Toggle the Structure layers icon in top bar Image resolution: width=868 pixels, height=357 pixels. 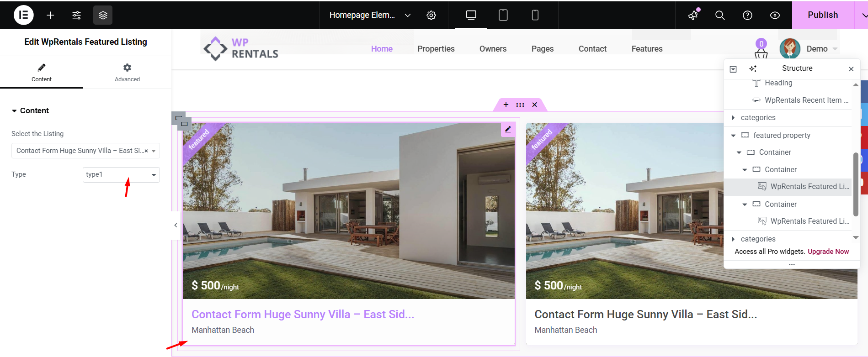(x=103, y=15)
